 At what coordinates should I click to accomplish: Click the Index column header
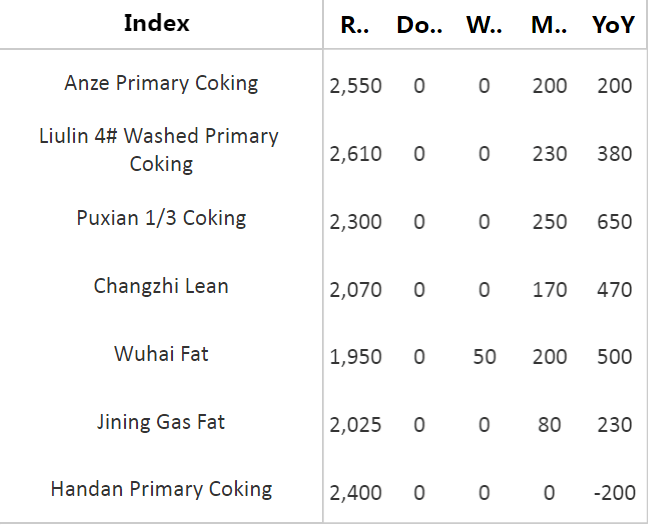(157, 23)
